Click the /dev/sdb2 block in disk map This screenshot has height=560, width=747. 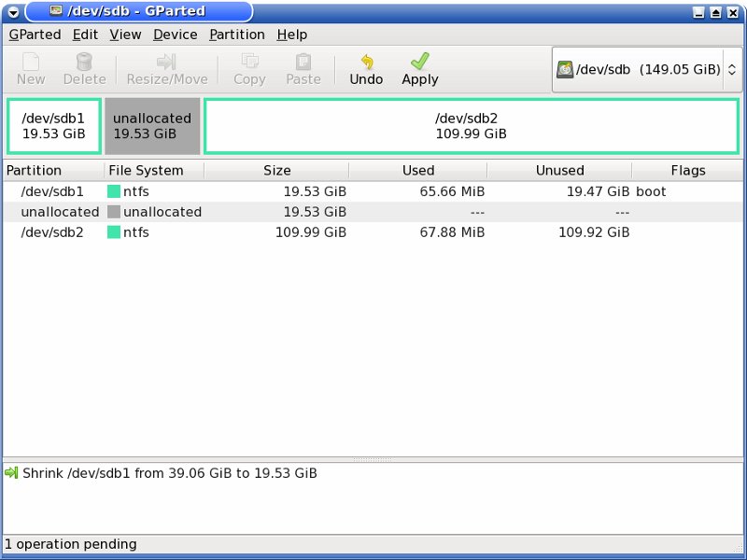pos(471,126)
